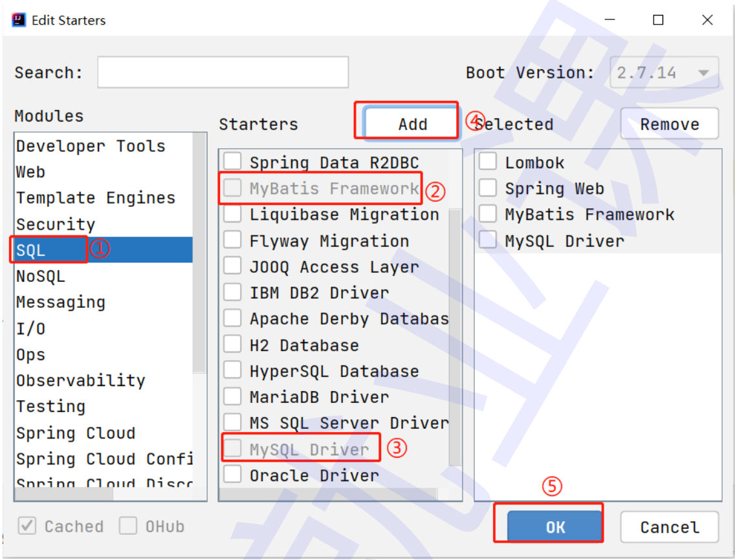This screenshot has width=735, height=560.
Task: Select the Spring Cloud Config module
Action: (x=104, y=458)
